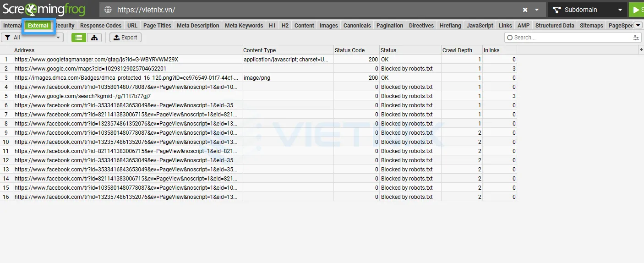The height and width of the screenshot is (263, 644).
Task: Switch to tree view icon
Action: (x=94, y=38)
